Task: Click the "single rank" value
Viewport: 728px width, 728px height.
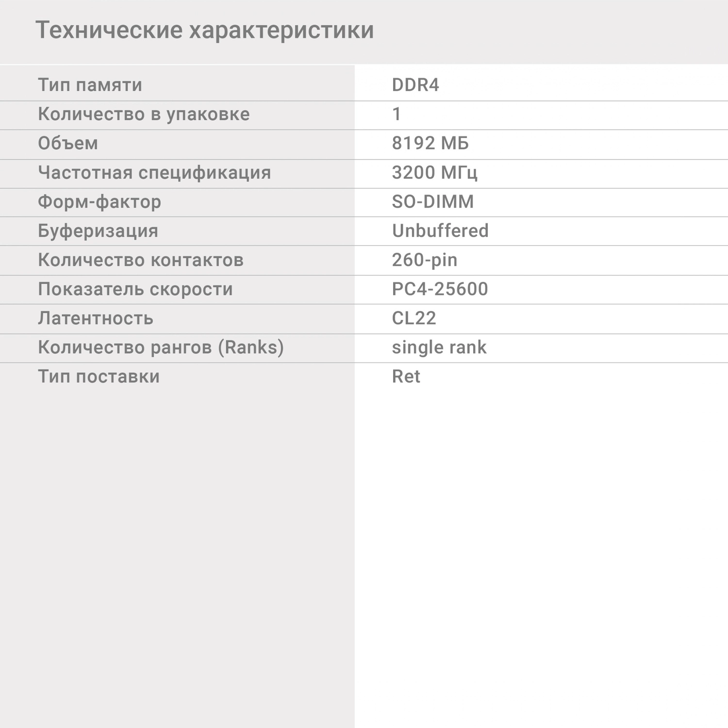Action: (439, 347)
